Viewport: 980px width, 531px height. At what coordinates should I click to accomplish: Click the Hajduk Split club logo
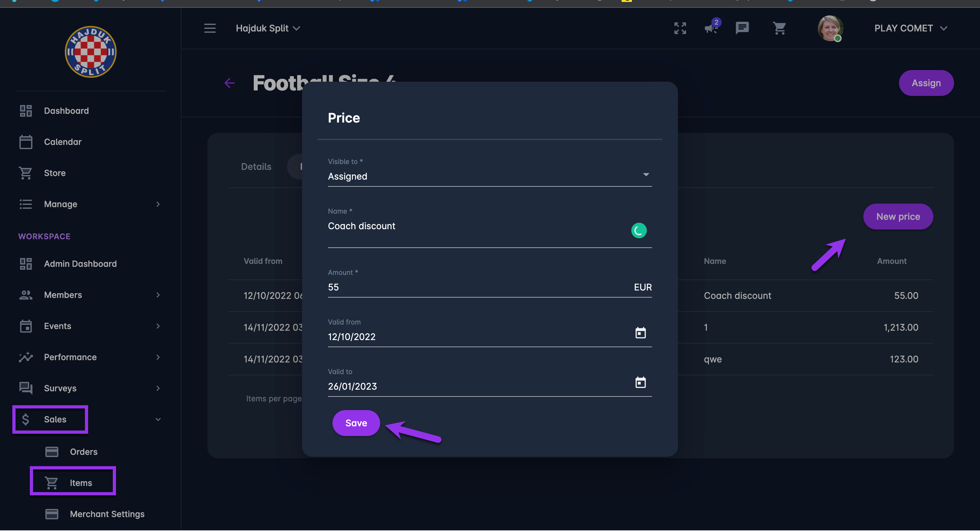90,52
